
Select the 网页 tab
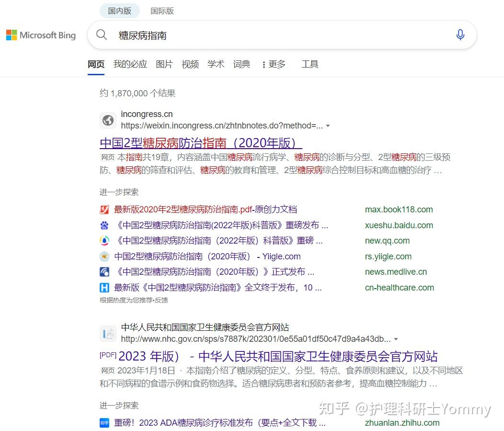click(x=96, y=64)
